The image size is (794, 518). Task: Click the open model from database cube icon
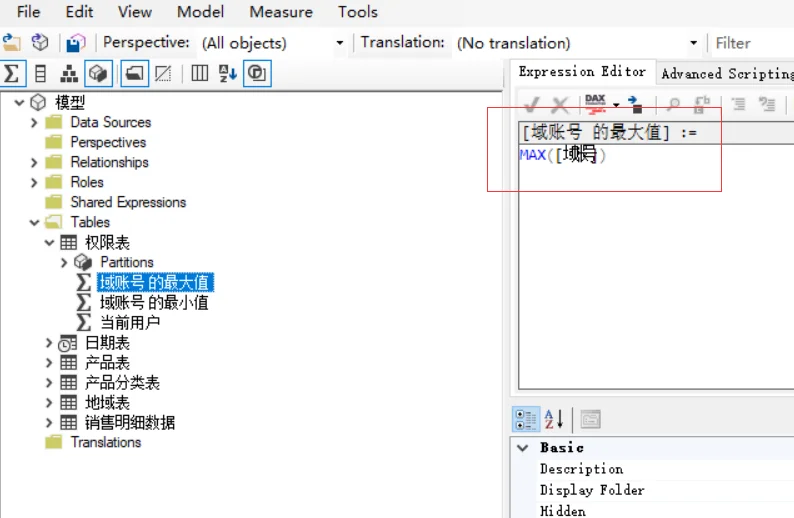[40, 43]
